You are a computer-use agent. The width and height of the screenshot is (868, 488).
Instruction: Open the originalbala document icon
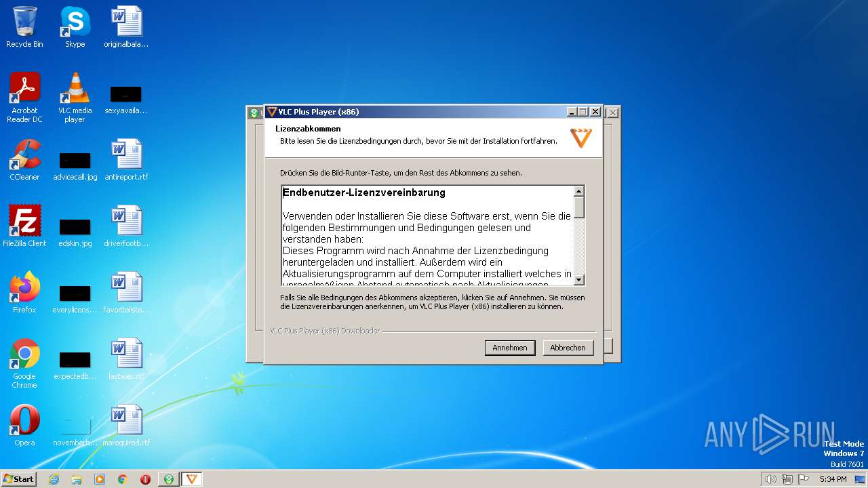[126, 27]
